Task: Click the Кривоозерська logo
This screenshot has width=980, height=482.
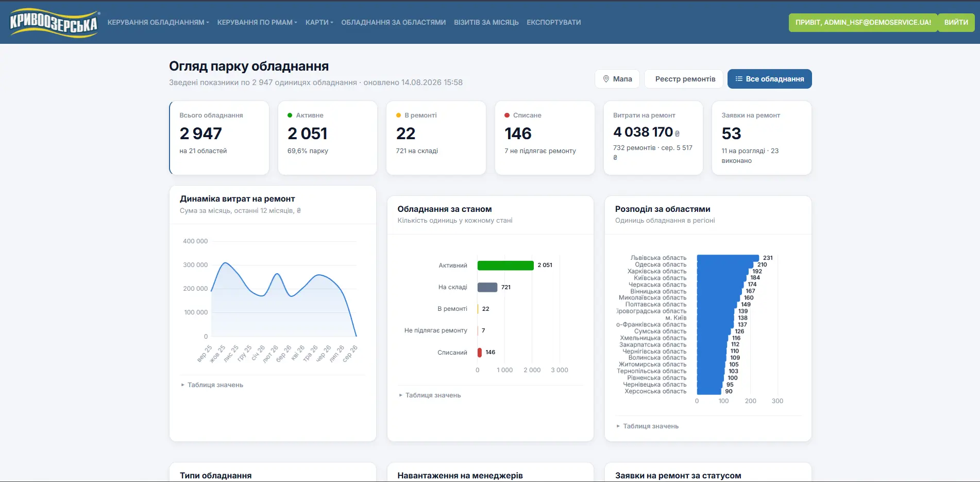Action: coord(54,23)
